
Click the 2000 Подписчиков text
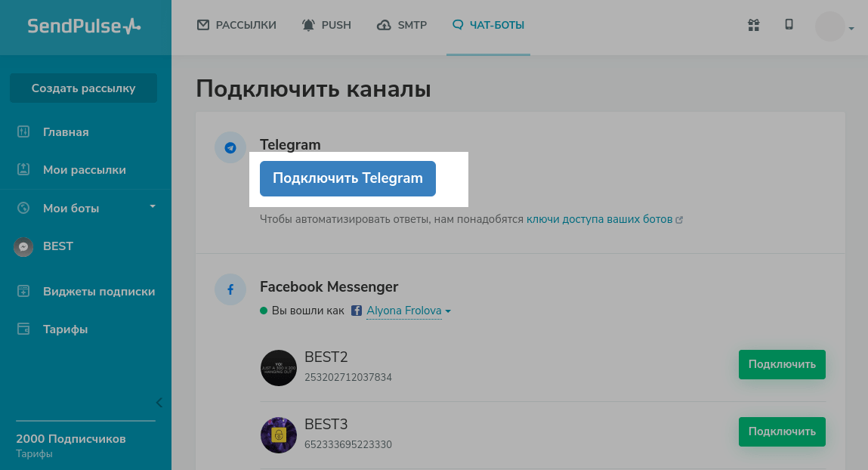coord(71,439)
